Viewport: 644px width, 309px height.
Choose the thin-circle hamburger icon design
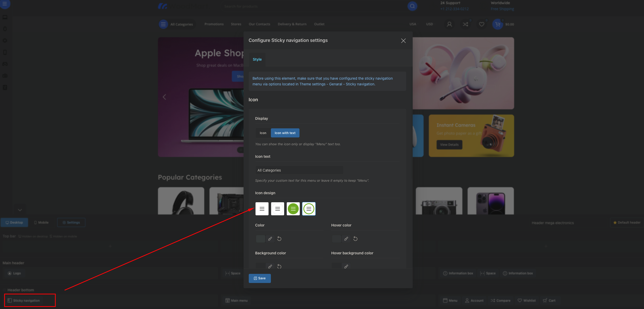277,209
